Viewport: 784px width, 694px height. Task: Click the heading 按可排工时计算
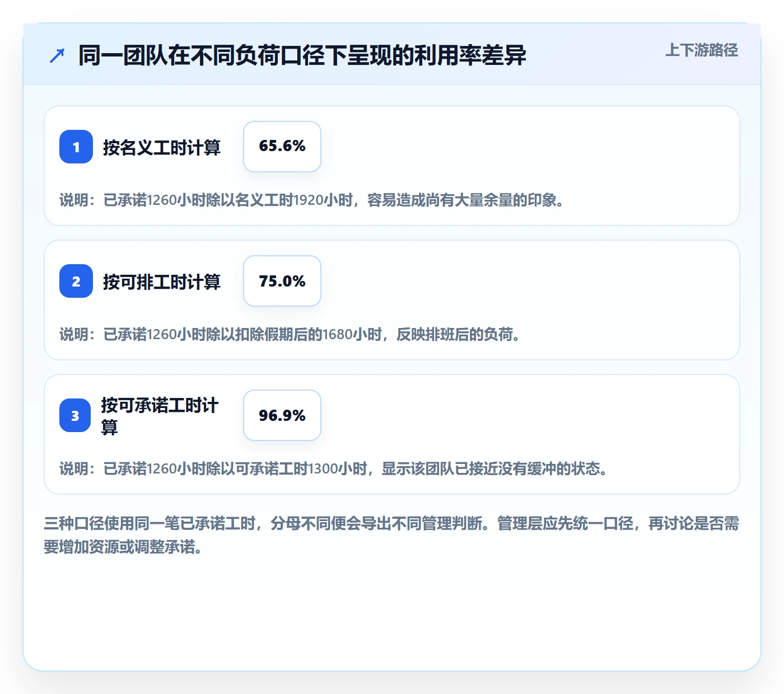162,282
